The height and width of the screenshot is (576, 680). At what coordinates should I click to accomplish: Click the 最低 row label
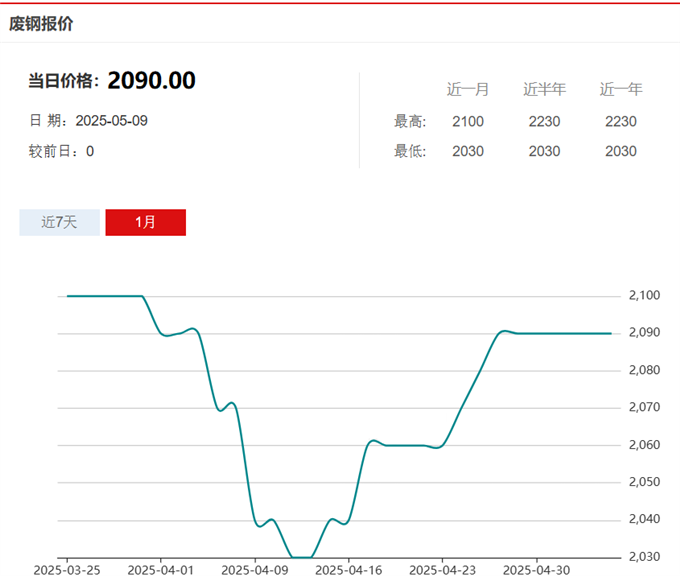410,151
